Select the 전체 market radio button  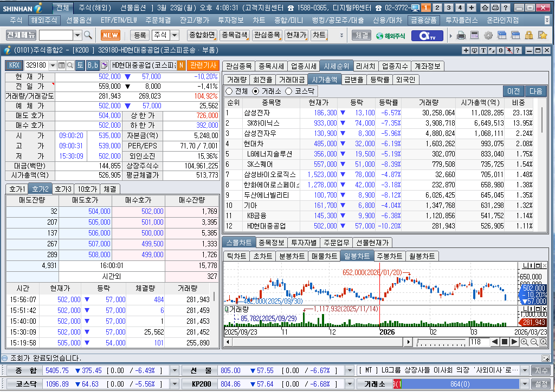[x=229, y=91]
